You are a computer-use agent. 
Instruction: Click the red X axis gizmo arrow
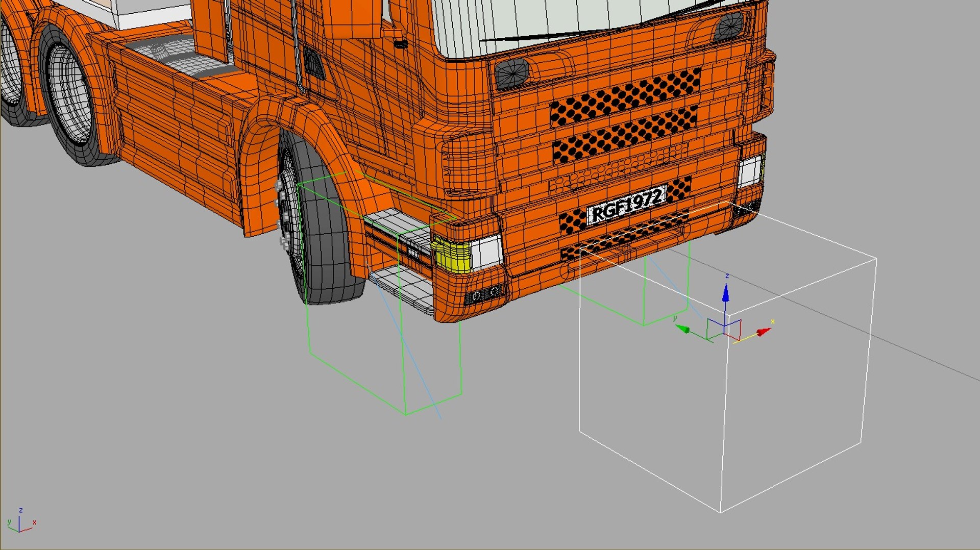[x=763, y=332]
